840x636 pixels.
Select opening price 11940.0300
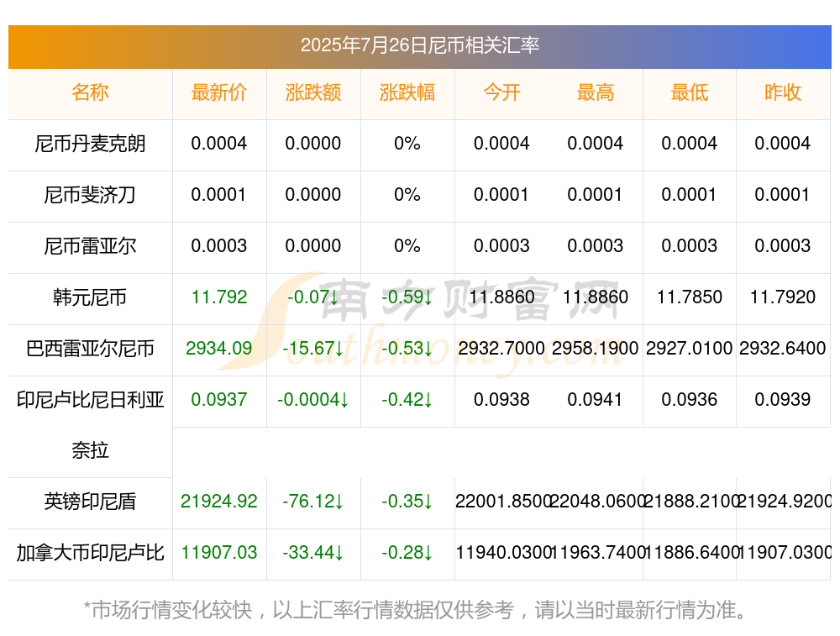click(x=503, y=553)
